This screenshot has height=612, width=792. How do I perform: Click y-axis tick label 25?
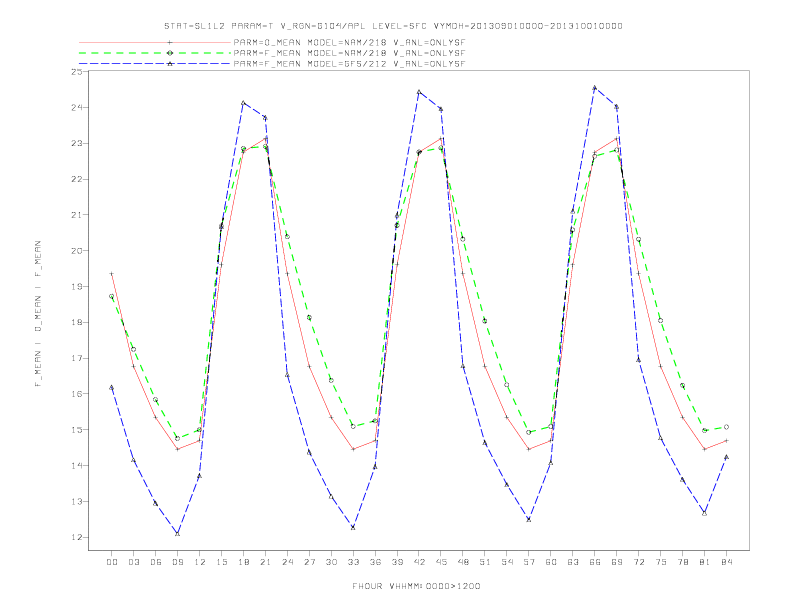point(77,72)
